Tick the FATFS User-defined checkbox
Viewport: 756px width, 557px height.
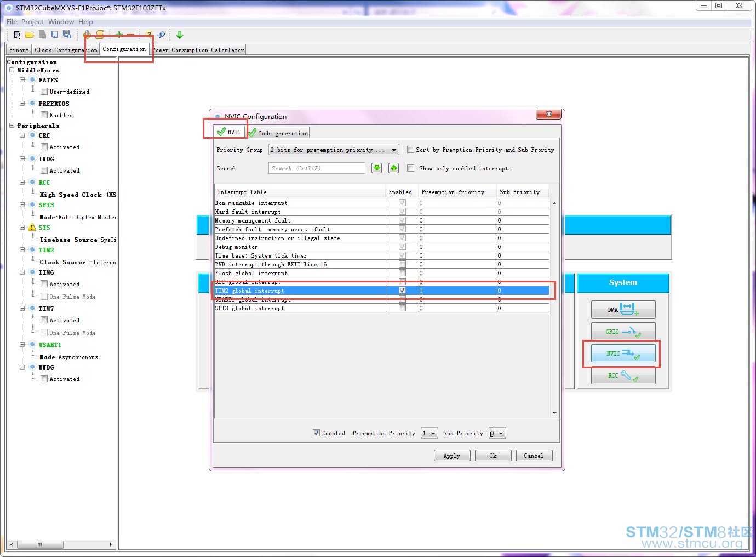tap(44, 92)
